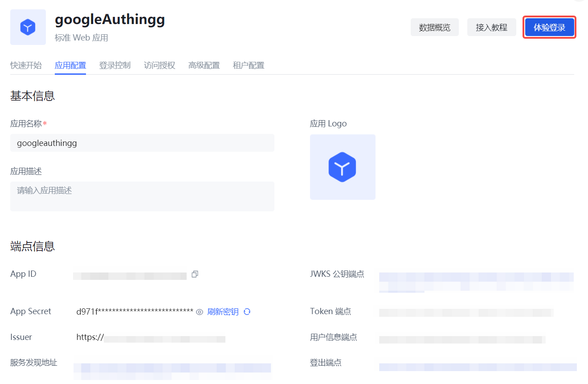Switch to the 快速开始 tab

26,65
